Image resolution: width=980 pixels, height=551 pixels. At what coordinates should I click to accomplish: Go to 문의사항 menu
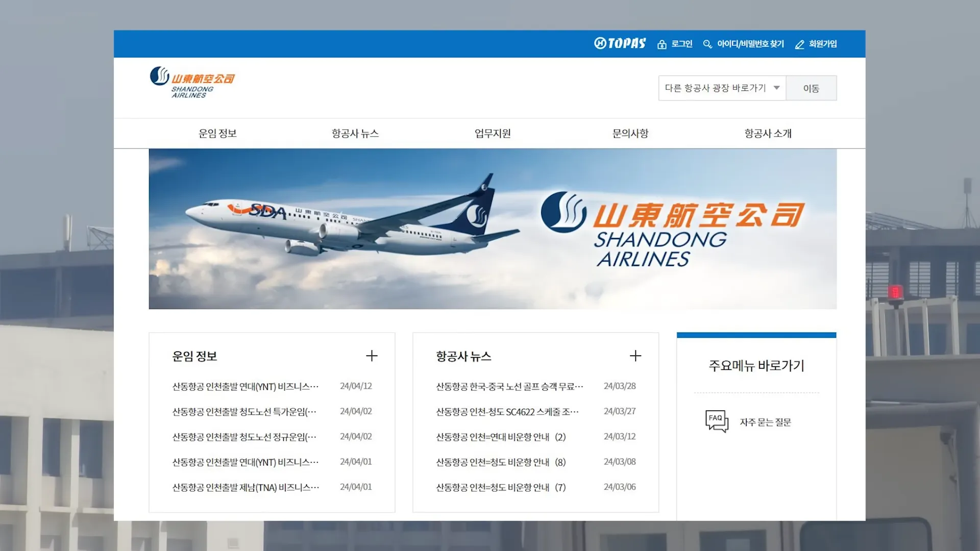(x=630, y=134)
